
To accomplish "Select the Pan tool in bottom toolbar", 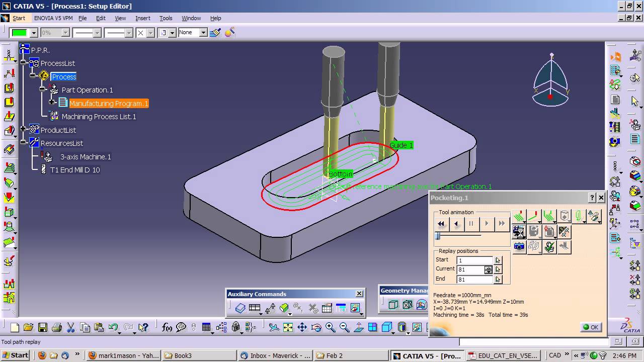I will click(x=302, y=328).
